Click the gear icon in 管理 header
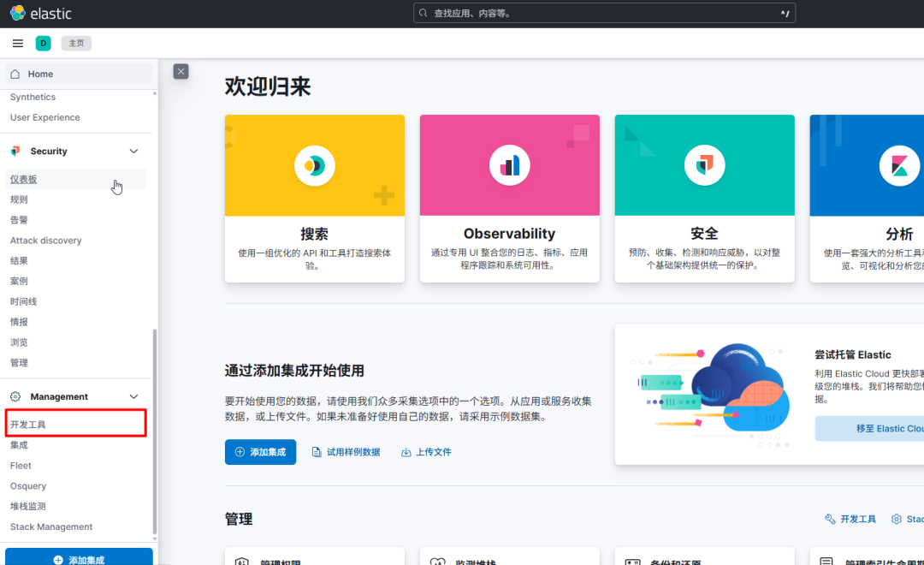The image size is (924, 565). 897,519
